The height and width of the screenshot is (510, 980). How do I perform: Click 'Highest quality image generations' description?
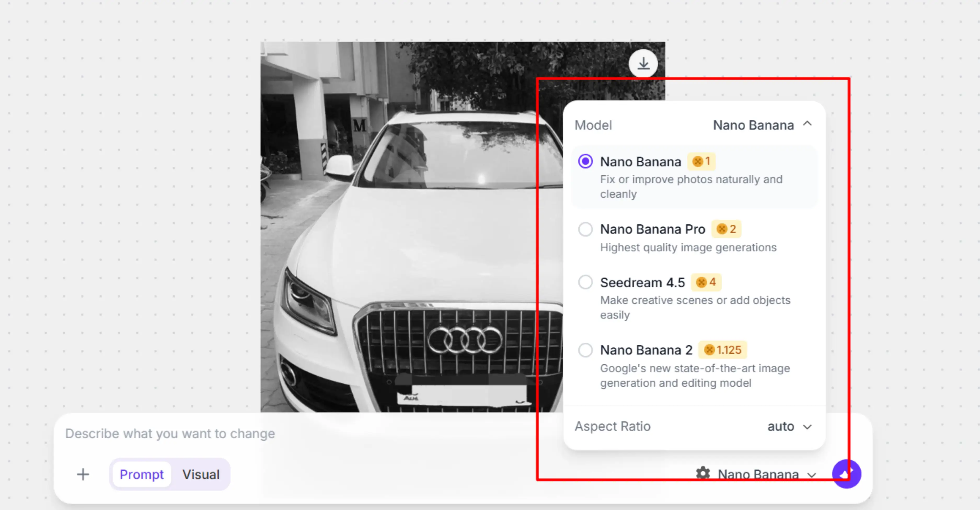pos(688,247)
